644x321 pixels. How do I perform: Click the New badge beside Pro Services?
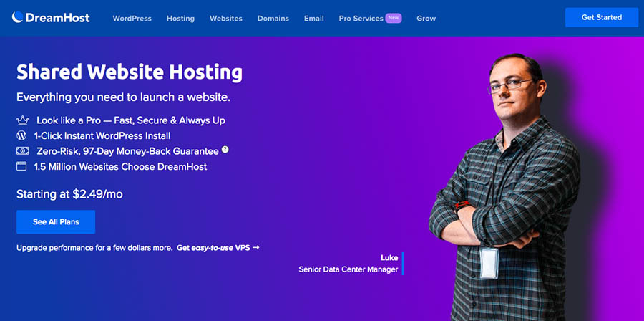394,18
